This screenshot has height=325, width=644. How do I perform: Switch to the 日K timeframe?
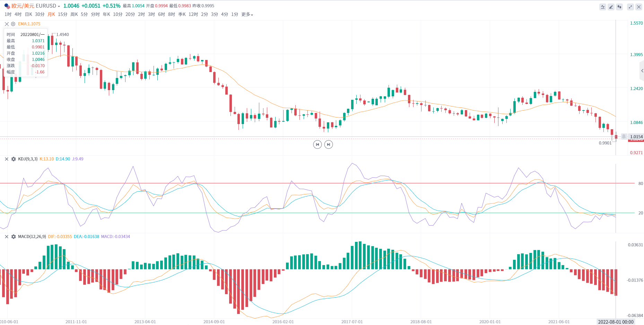tap(28, 15)
